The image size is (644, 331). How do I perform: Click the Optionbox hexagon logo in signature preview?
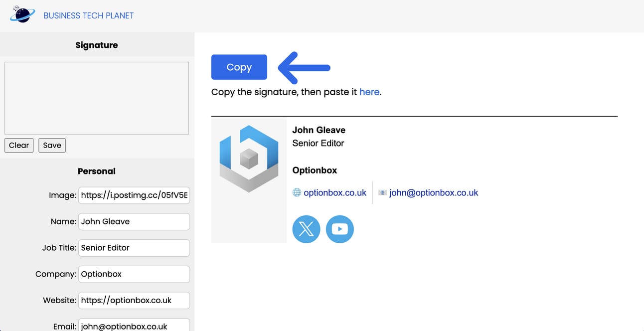click(249, 159)
